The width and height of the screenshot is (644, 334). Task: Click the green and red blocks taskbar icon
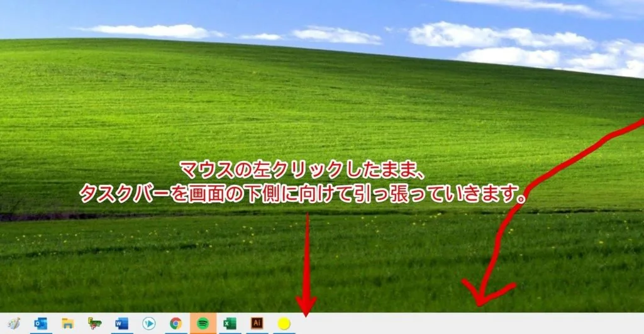[x=95, y=324]
